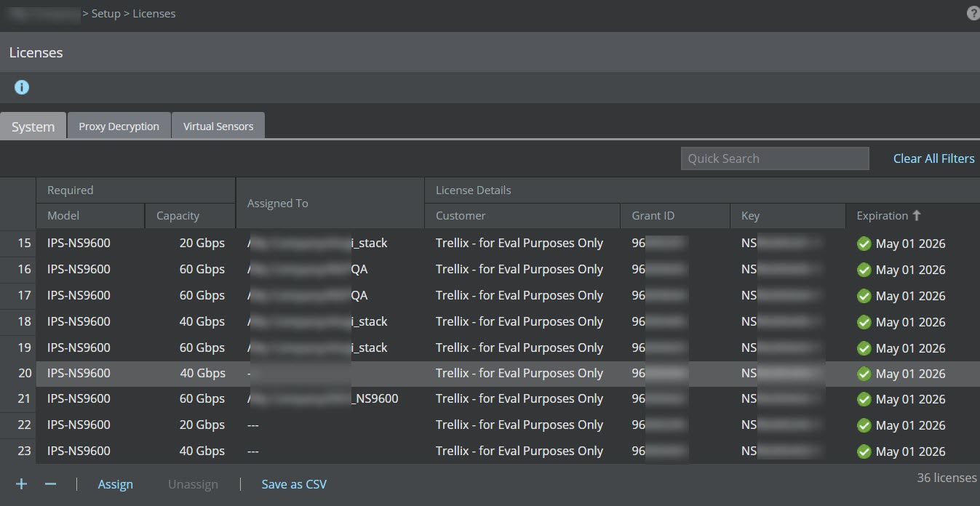The width and height of the screenshot is (980, 506).
Task: Click Save as CSV
Action: pyautogui.click(x=294, y=484)
